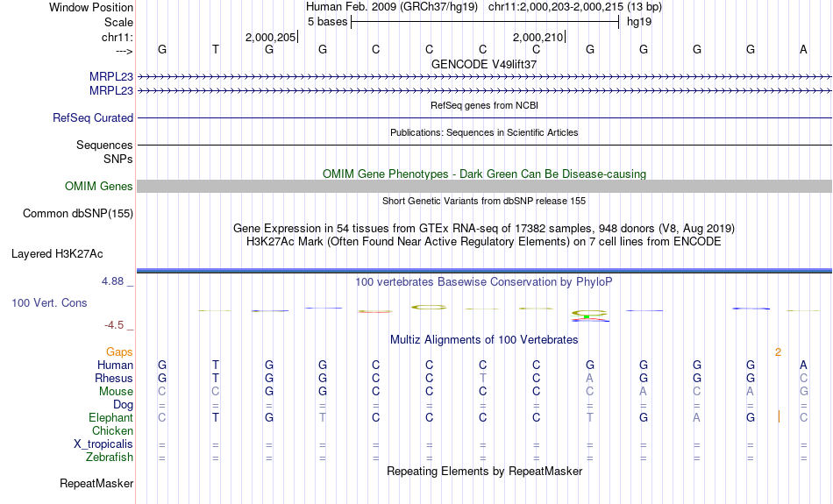Click the gray OMIM Genes item bar

coord(484,186)
